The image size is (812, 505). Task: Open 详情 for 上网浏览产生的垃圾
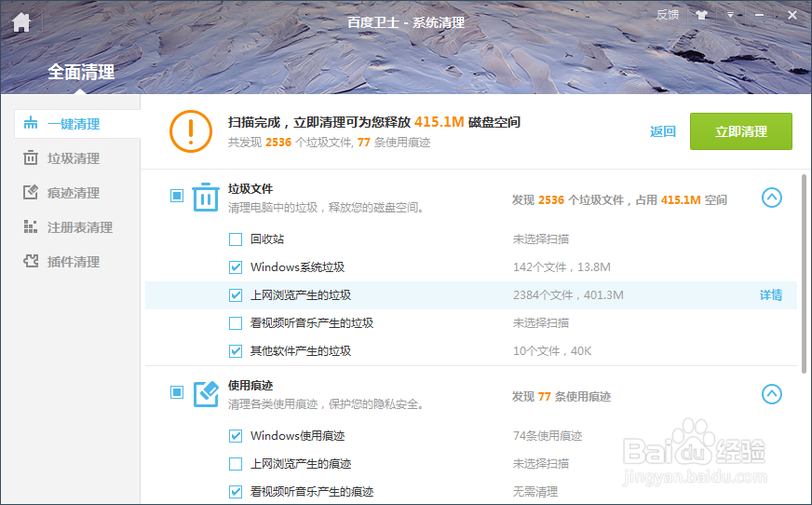pyautogui.click(x=771, y=295)
